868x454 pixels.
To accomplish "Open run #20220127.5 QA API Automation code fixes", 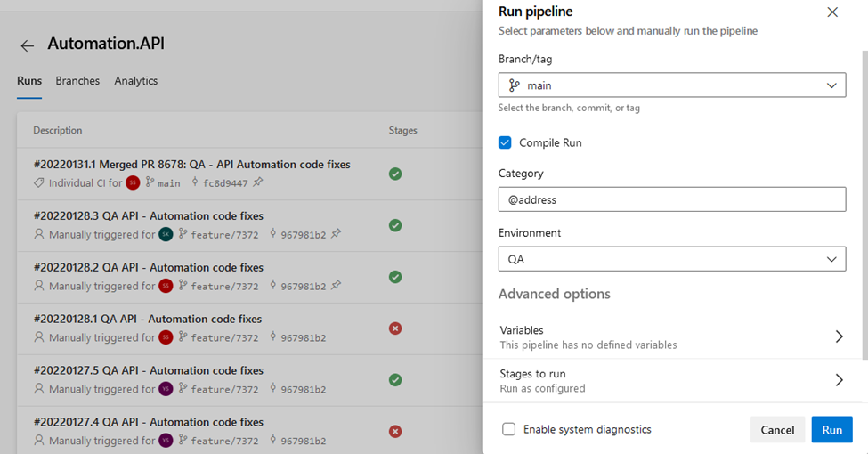I will (149, 370).
